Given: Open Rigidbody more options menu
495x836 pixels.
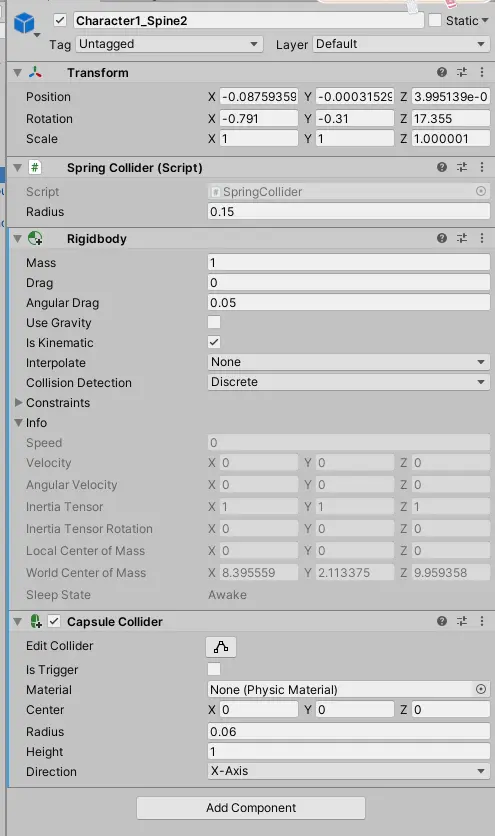Looking at the screenshot, I should 482,238.
